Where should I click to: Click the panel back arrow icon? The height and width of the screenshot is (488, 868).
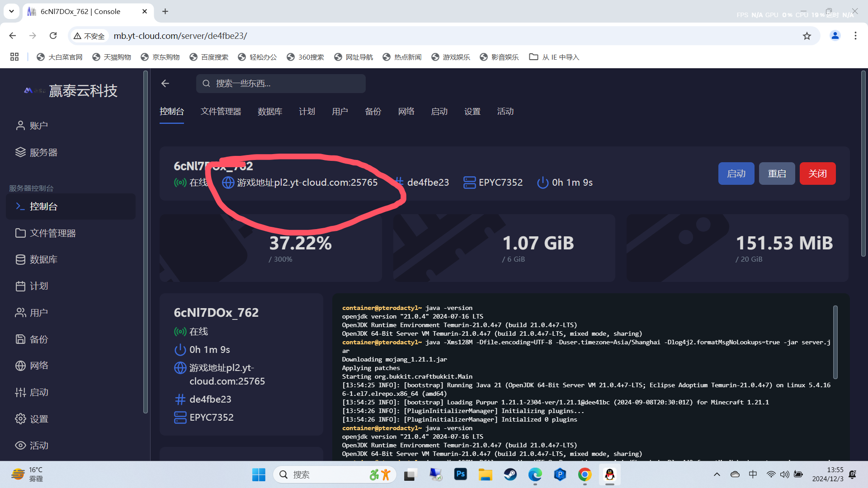point(165,83)
